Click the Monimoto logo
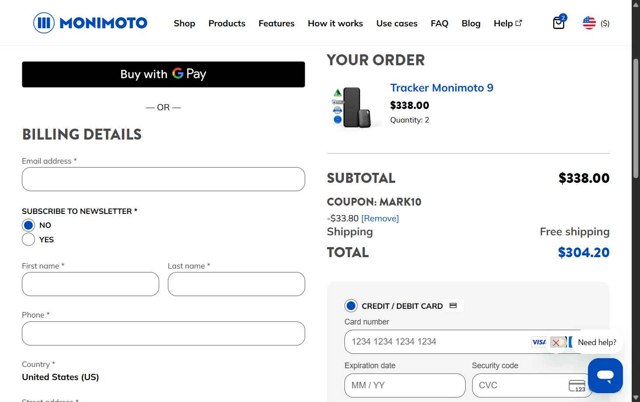This screenshot has width=640, height=402. point(90,23)
